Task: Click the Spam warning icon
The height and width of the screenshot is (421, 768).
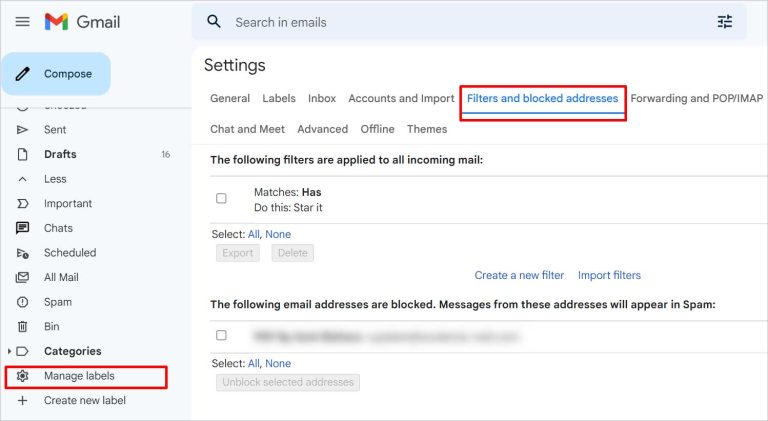Action: point(22,302)
